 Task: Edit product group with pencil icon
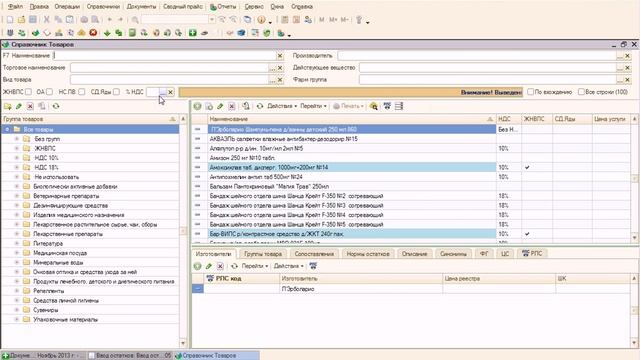(x=19, y=106)
